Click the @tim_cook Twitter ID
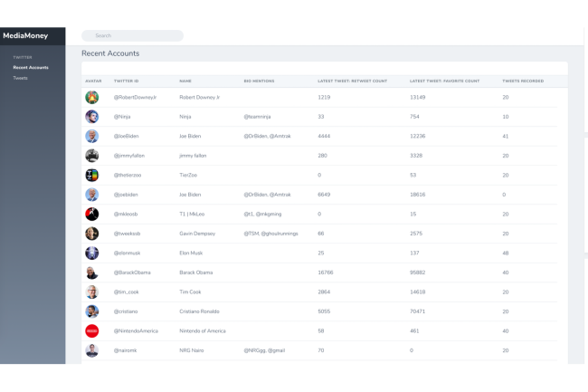The height and width of the screenshot is (392, 588). click(128, 292)
